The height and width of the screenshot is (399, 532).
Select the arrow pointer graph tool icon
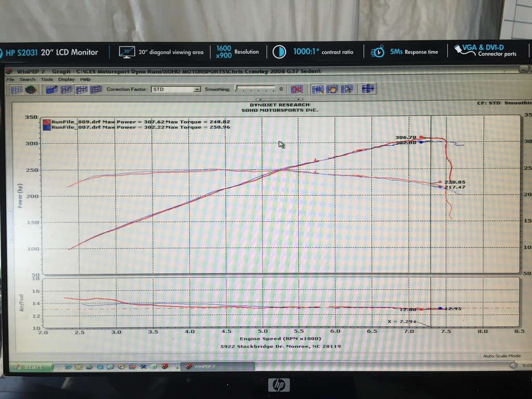tap(347, 89)
